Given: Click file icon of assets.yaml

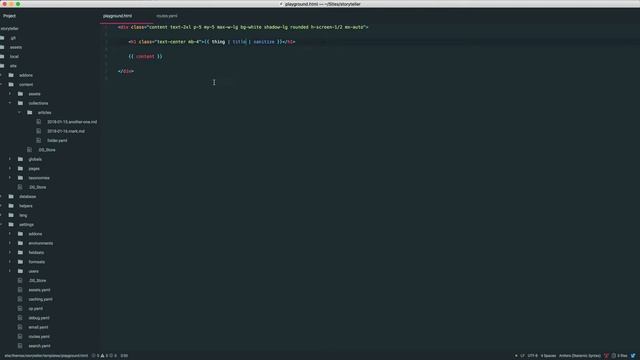Looking at the screenshot, I should coord(20,290).
